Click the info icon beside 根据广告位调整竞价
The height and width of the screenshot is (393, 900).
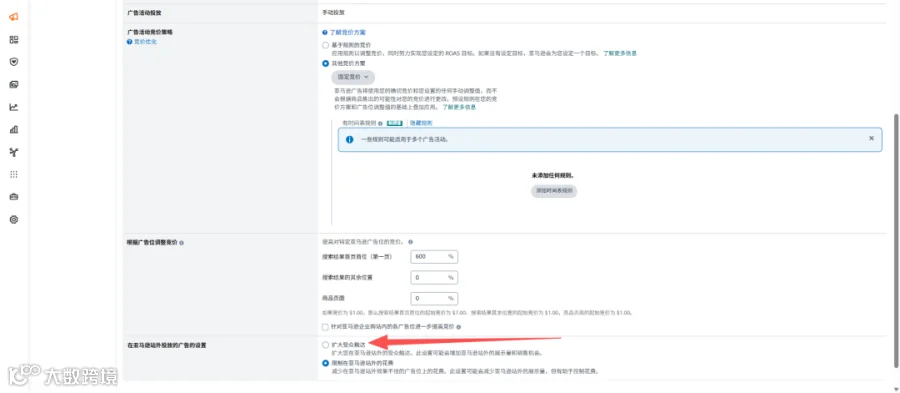click(x=181, y=243)
